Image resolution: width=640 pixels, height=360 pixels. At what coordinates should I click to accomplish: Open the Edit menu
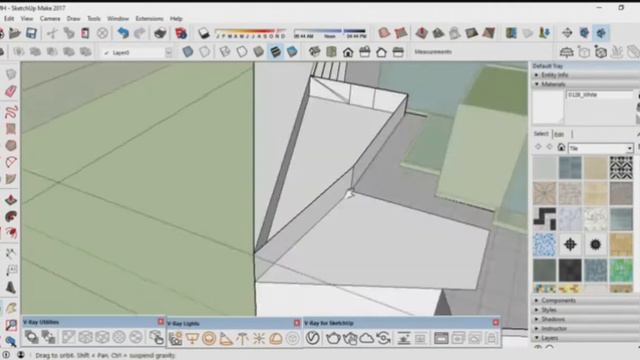pos(9,19)
